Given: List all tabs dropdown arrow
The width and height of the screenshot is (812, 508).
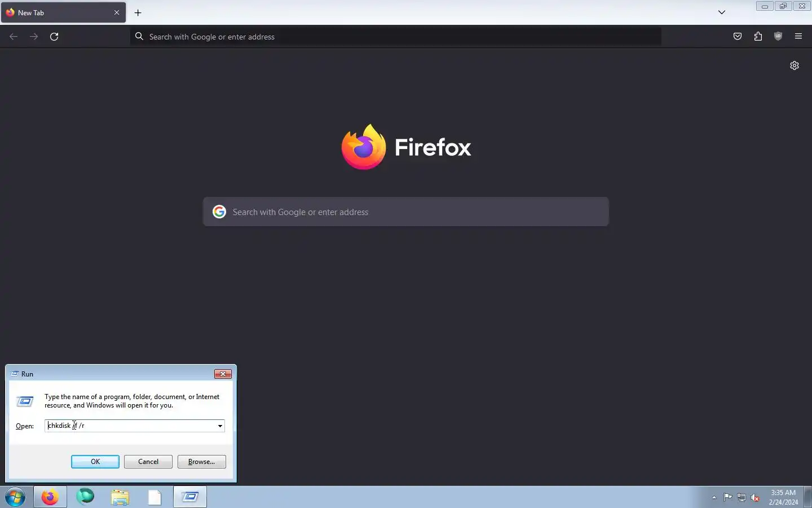Looking at the screenshot, I should tap(722, 12).
